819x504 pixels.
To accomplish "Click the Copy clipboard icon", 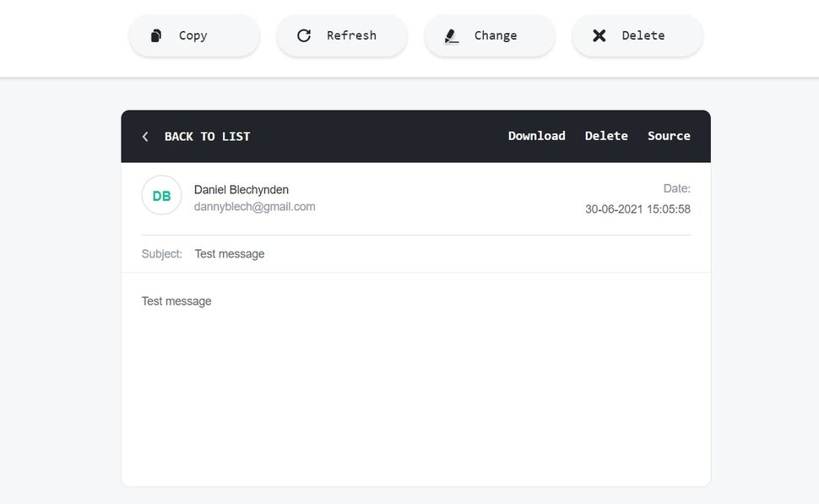I will point(156,35).
